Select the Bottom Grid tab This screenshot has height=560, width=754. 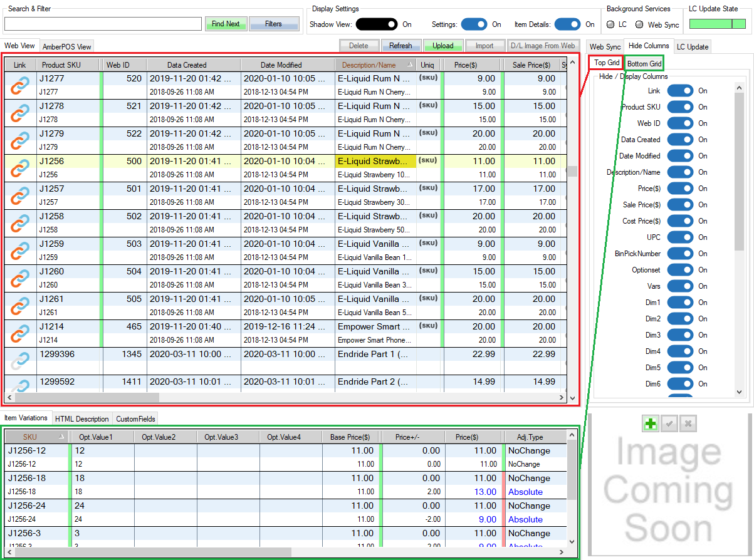click(x=644, y=63)
